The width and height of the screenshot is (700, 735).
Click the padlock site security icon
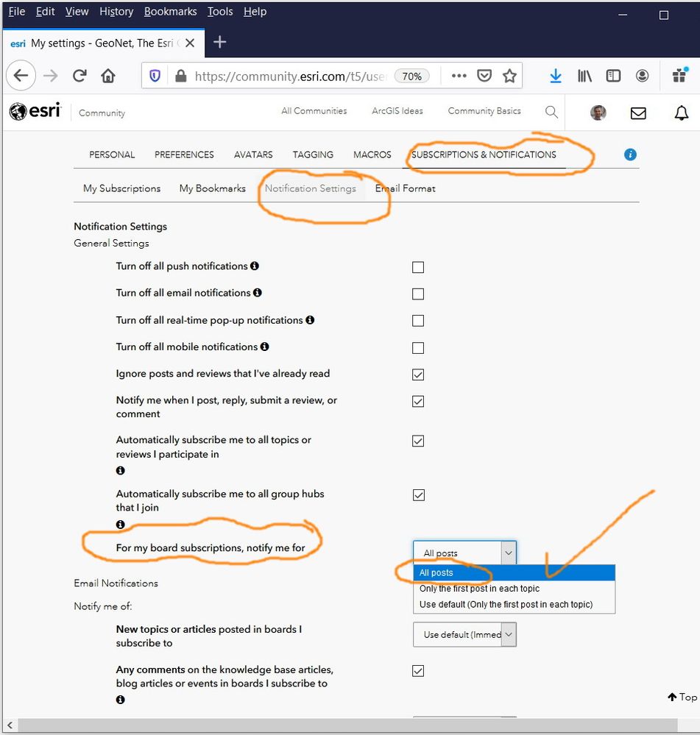(x=180, y=76)
